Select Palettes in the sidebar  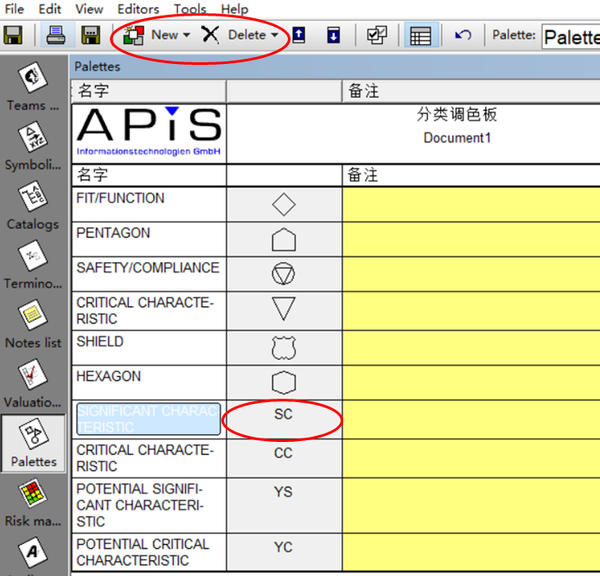click(33, 443)
